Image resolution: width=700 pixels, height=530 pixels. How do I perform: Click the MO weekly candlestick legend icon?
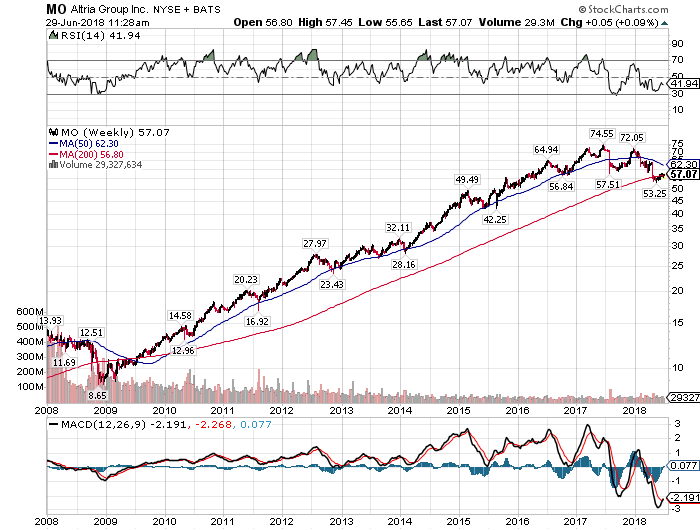point(54,132)
